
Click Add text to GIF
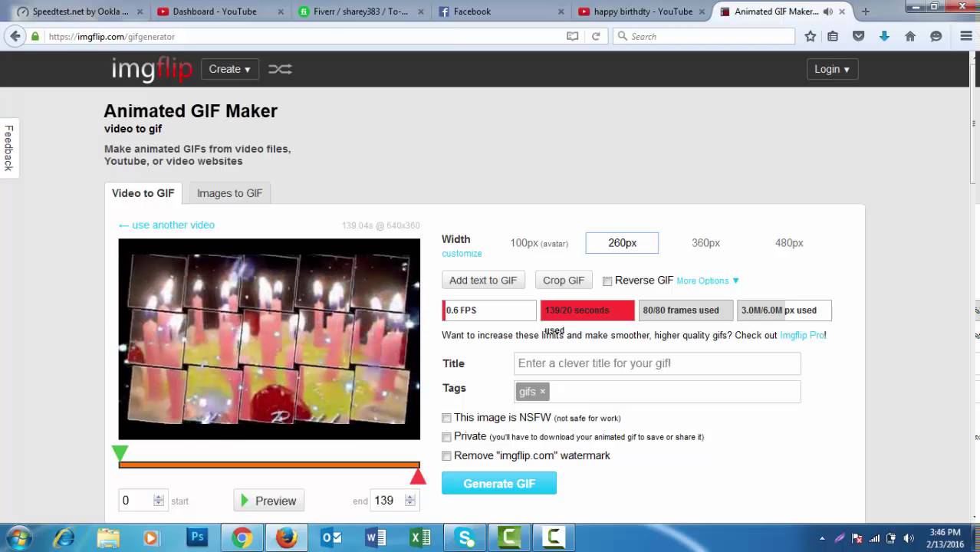pos(483,281)
